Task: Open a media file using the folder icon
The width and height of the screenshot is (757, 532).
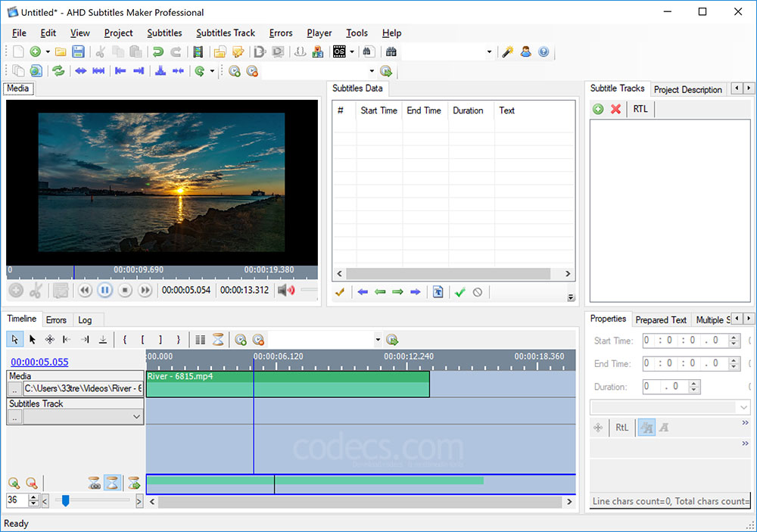Action: pyautogui.click(x=61, y=51)
